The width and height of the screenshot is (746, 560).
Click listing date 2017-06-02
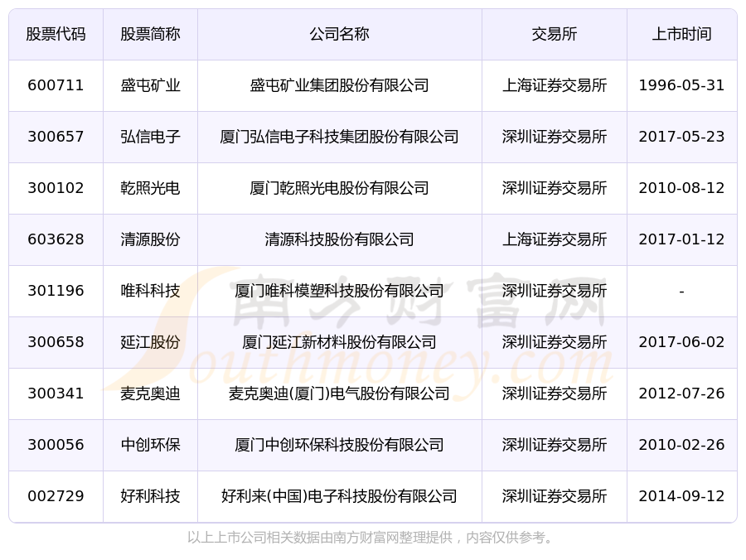(682, 342)
